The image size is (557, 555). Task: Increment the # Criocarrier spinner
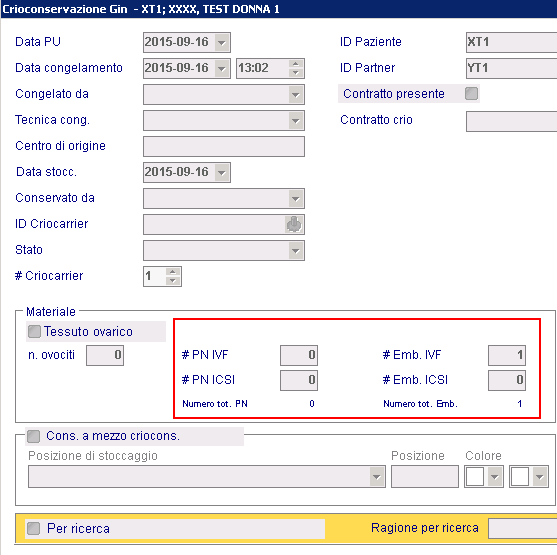coord(173,272)
